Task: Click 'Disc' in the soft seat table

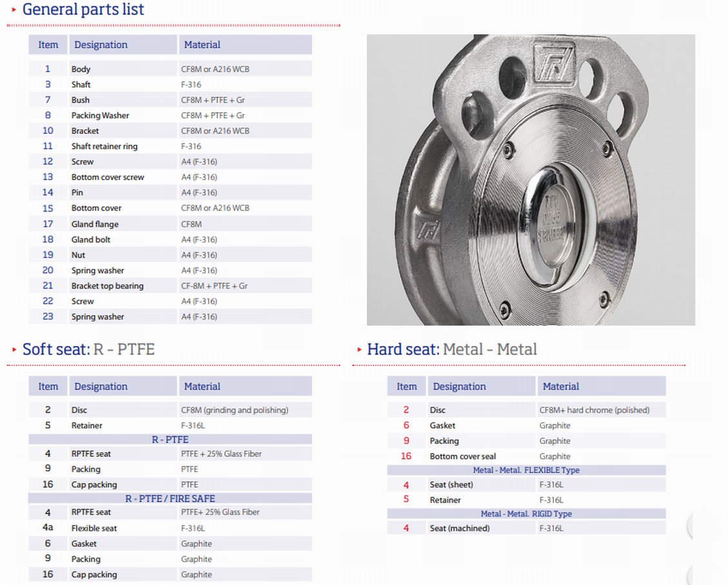Action: pyautogui.click(x=79, y=410)
